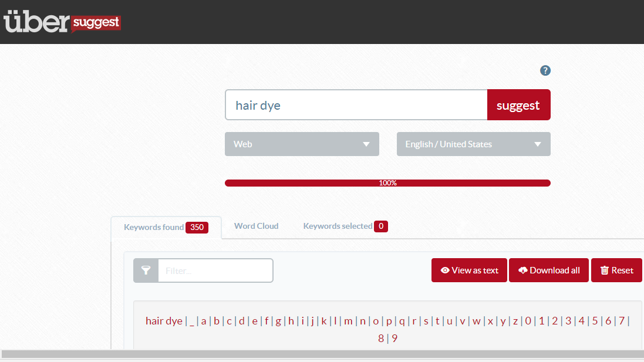Click the eye icon on View as text
Image resolution: width=644 pixels, height=362 pixels.
click(444, 270)
